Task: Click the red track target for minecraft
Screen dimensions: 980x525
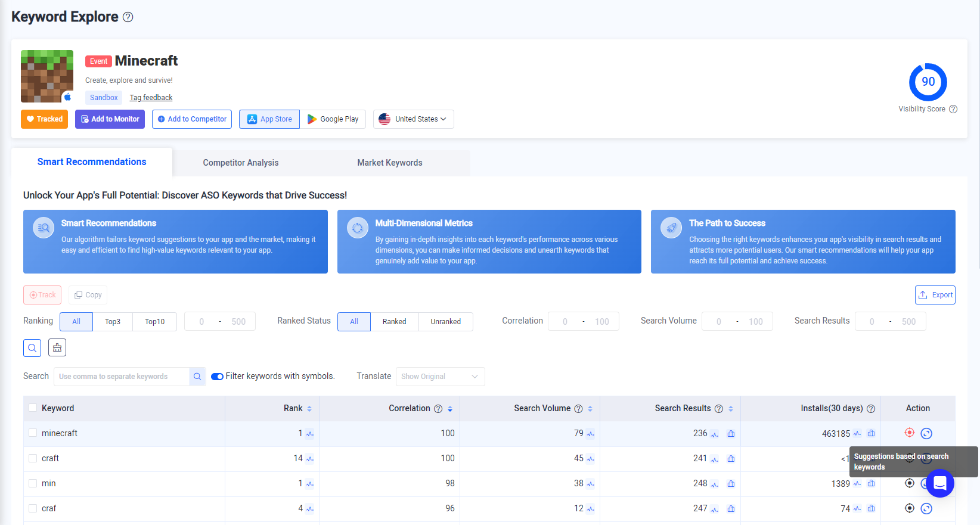Action: 910,433
